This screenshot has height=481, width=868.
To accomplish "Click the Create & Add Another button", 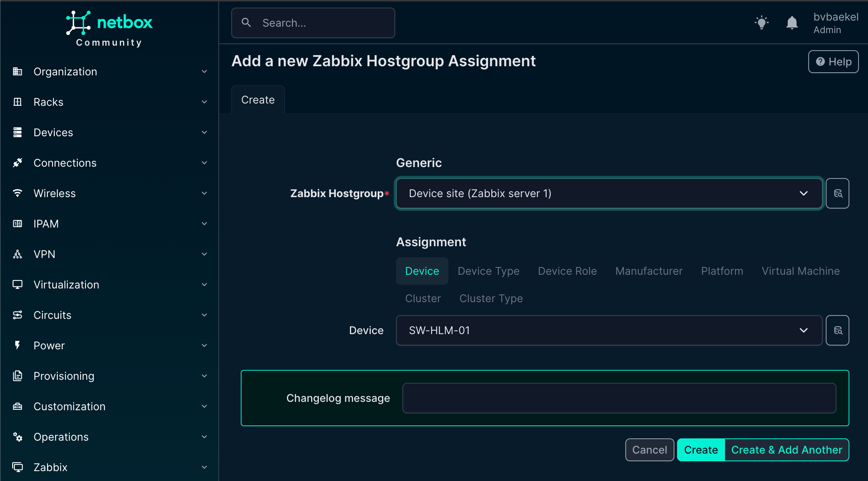I will 786,450.
